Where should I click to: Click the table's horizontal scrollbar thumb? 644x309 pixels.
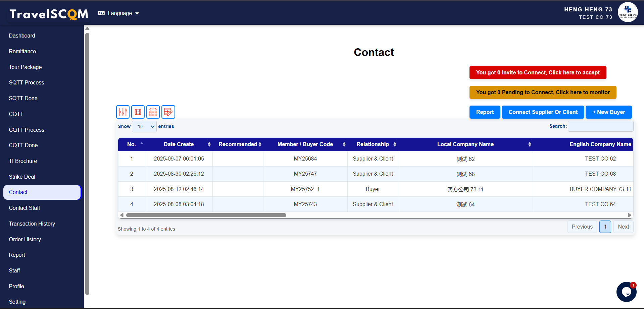(206, 215)
